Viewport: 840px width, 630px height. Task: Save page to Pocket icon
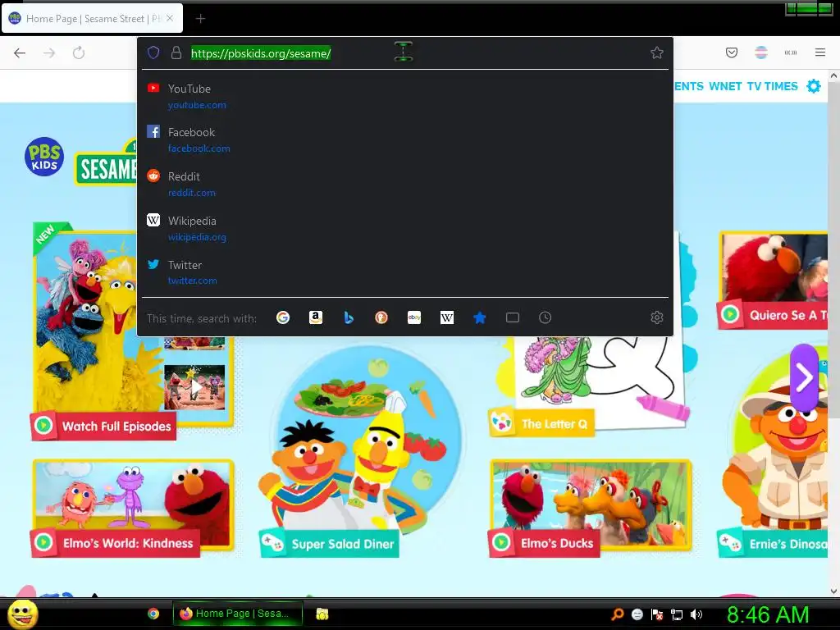coord(732,52)
